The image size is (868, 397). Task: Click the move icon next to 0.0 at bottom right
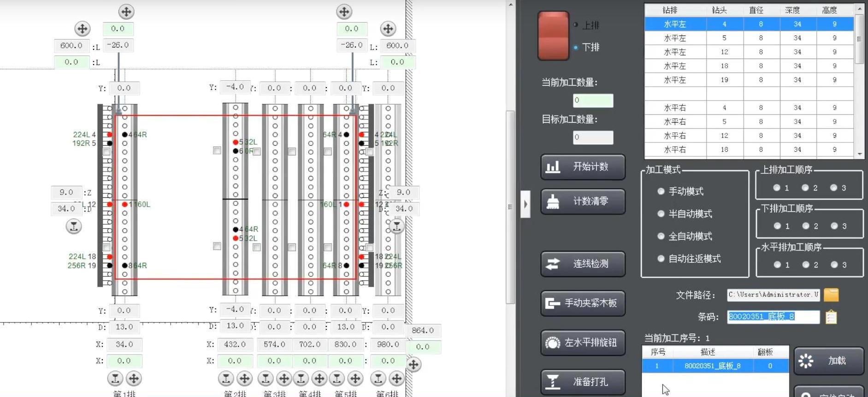(413, 364)
